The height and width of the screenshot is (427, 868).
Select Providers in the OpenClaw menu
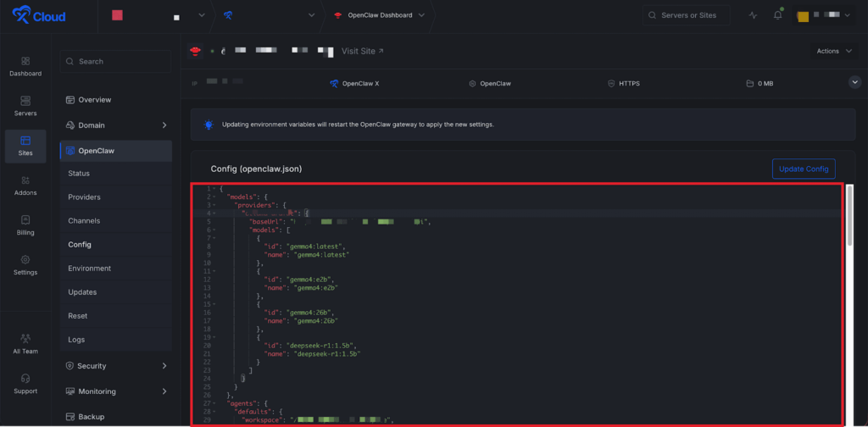tap(84, 197)
